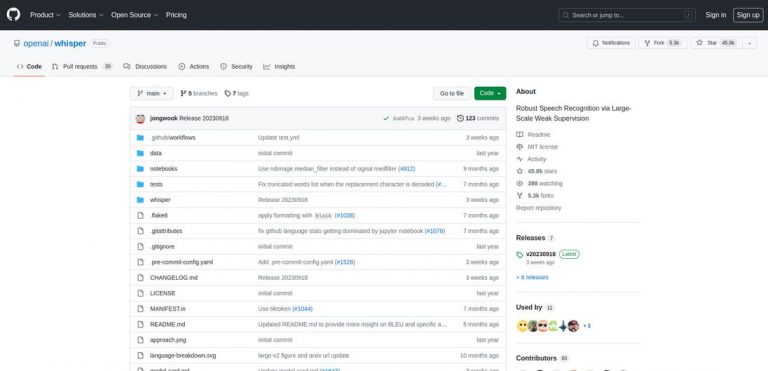
Task: Open pull request #812 link
Action: tap(407, 169)
